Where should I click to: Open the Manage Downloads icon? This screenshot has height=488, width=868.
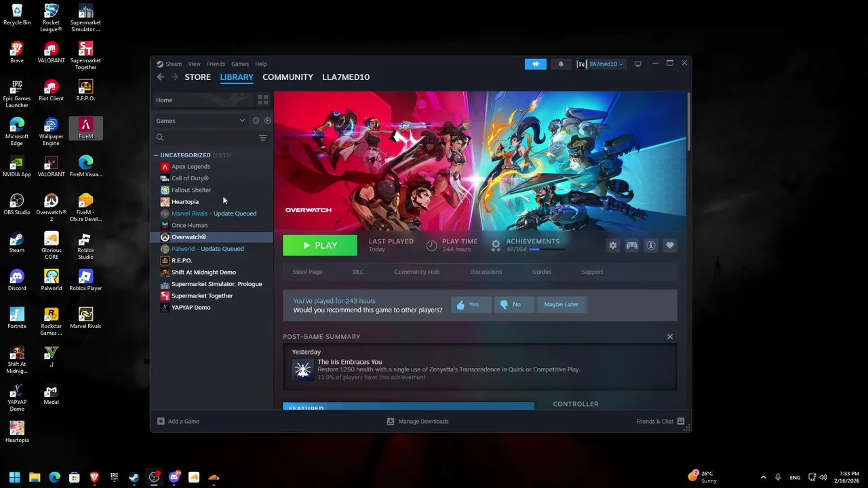click(x=391, y=421)
